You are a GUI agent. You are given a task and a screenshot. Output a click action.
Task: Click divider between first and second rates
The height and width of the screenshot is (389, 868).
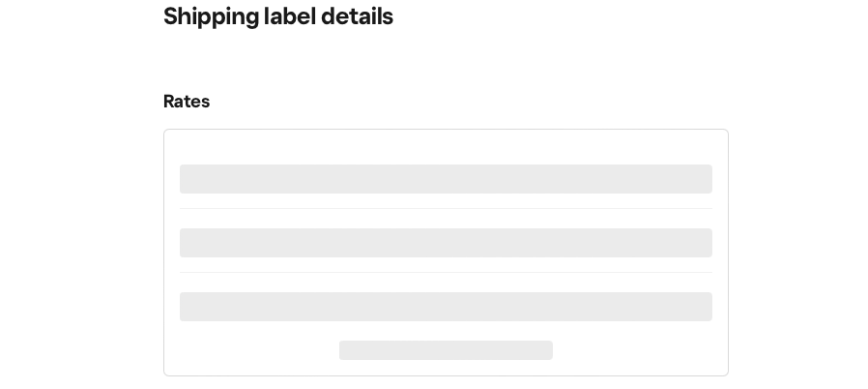(446, 208)
